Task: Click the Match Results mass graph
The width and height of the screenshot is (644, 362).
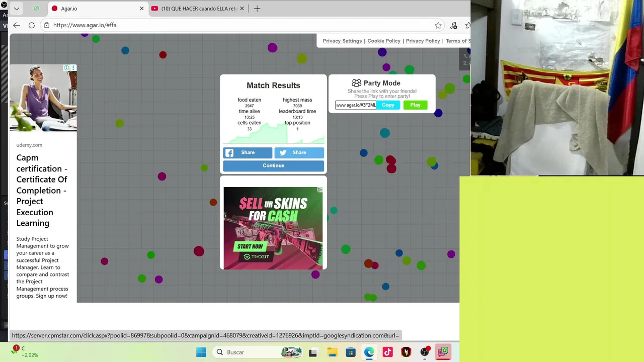Action: tap(273, 133)
